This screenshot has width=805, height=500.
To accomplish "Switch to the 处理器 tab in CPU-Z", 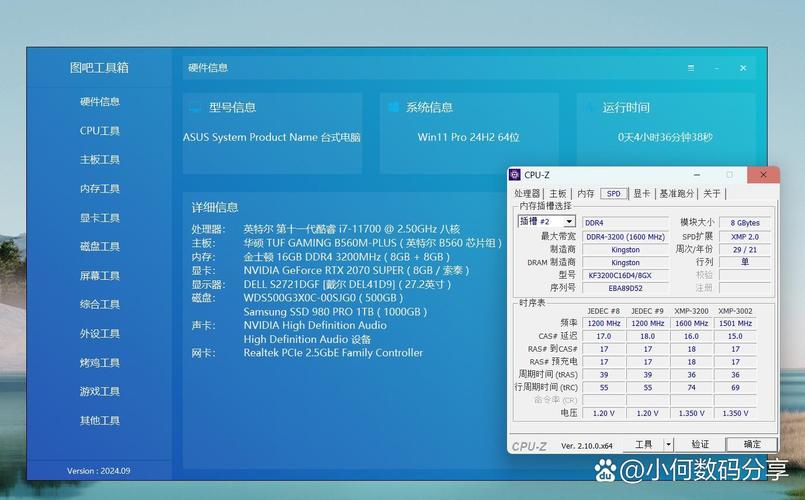I will [x=527, y=194].
